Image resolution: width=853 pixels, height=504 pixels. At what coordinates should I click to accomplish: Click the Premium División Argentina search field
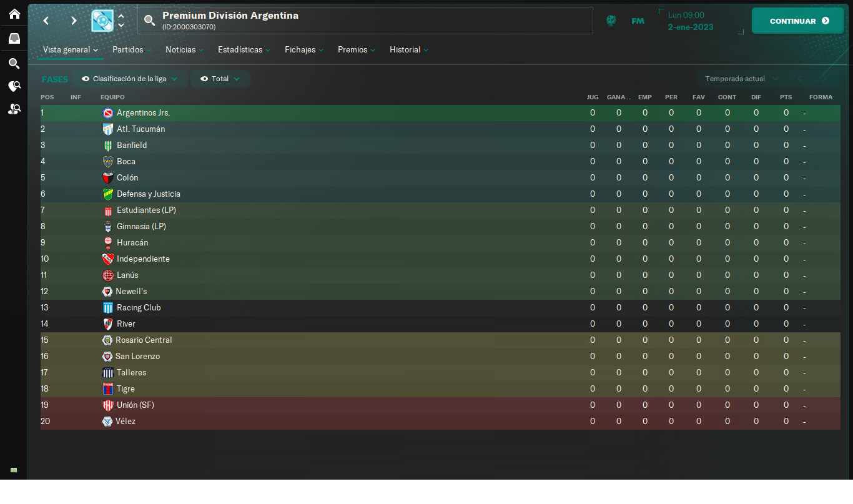(365, 21)
